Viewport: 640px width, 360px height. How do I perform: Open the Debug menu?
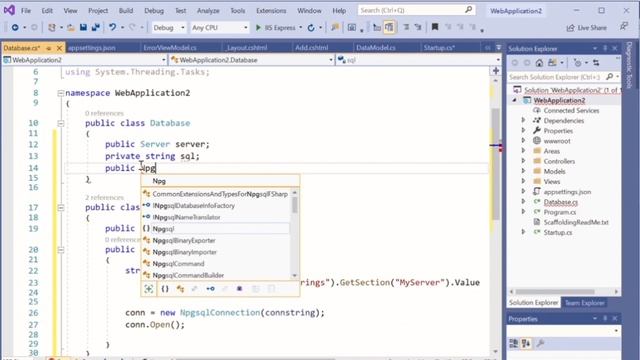coord(154,11)
